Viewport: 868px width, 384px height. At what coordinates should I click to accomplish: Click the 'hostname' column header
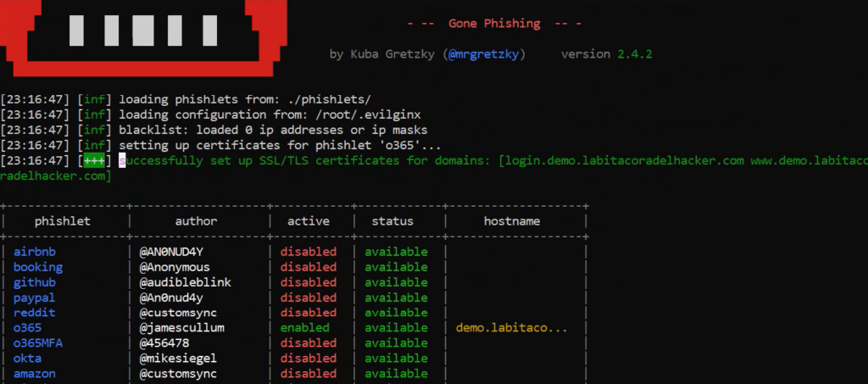pyautogui.click(x=511, y=221)
